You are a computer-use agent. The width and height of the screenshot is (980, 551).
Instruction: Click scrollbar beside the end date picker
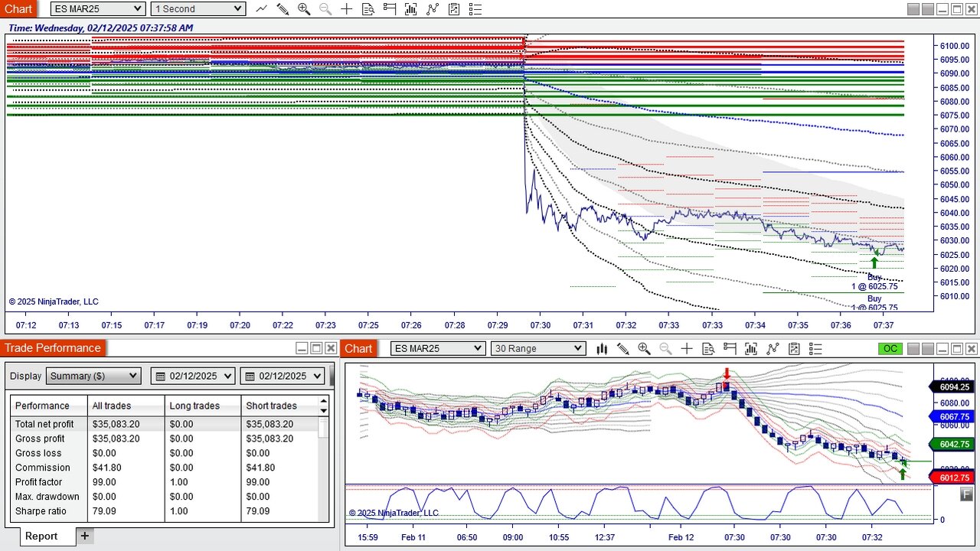(332, 376)
